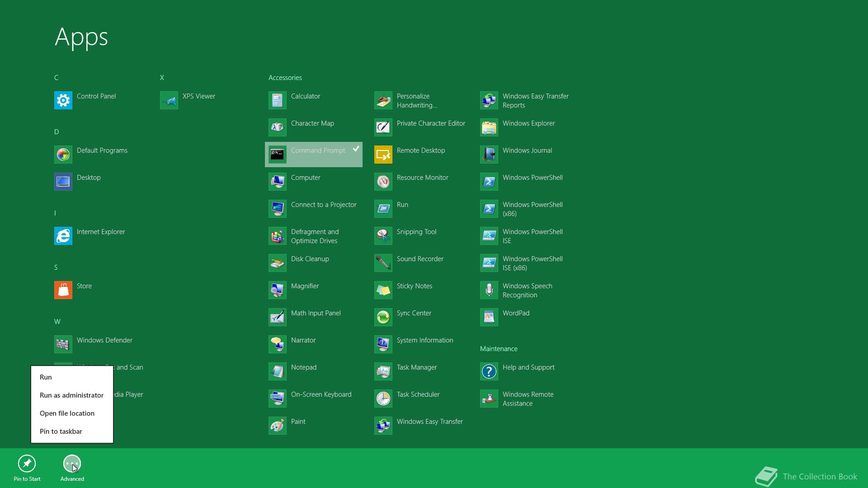
Task: Launch the Task Manager icon
Action: 383,371
